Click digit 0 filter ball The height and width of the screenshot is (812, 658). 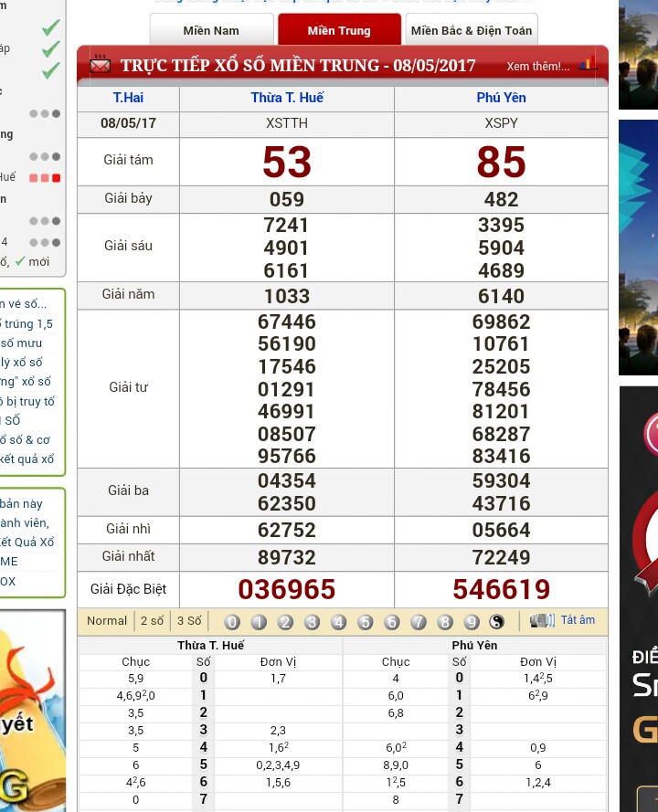(x=232, y=622)
